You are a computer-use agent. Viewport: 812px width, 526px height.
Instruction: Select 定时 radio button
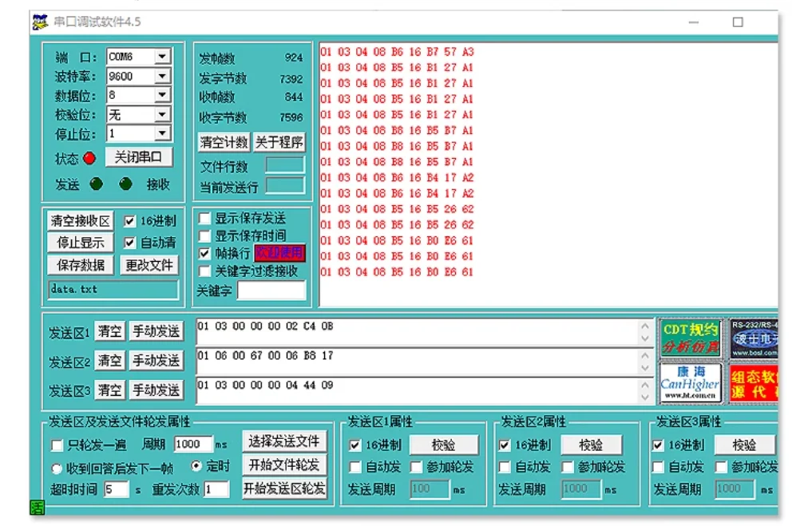point(196,466)
